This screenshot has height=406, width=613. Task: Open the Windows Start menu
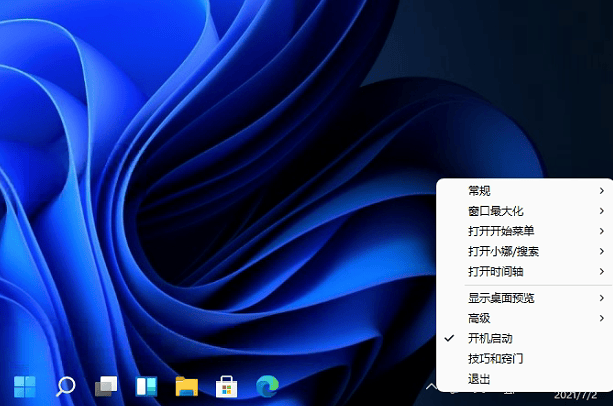tap(24, 386)
